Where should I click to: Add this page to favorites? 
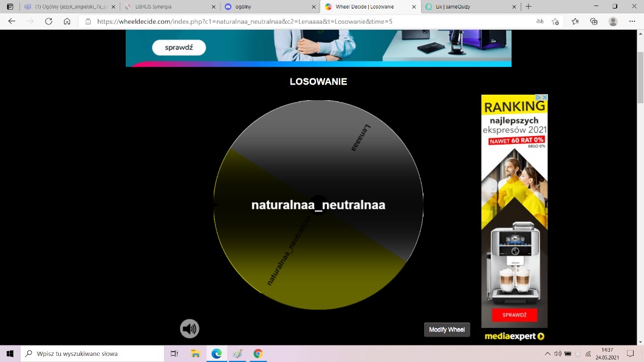click(x=555, y=21)
